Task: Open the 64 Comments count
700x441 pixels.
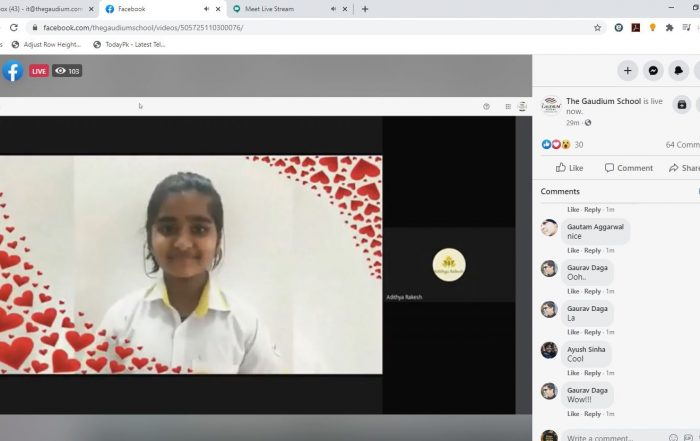Action: pos(682,145)
